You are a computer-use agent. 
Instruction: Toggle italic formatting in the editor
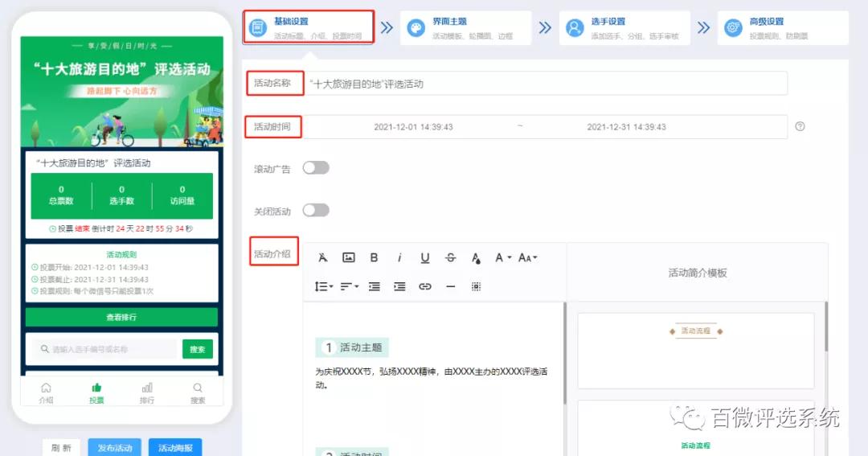click(x=399, y=257)
